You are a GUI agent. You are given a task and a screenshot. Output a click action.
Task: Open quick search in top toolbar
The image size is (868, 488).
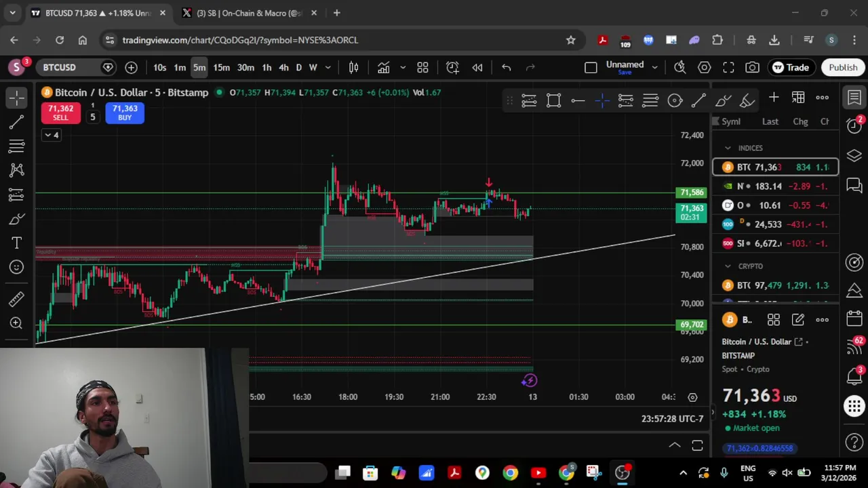click(679, 67)
